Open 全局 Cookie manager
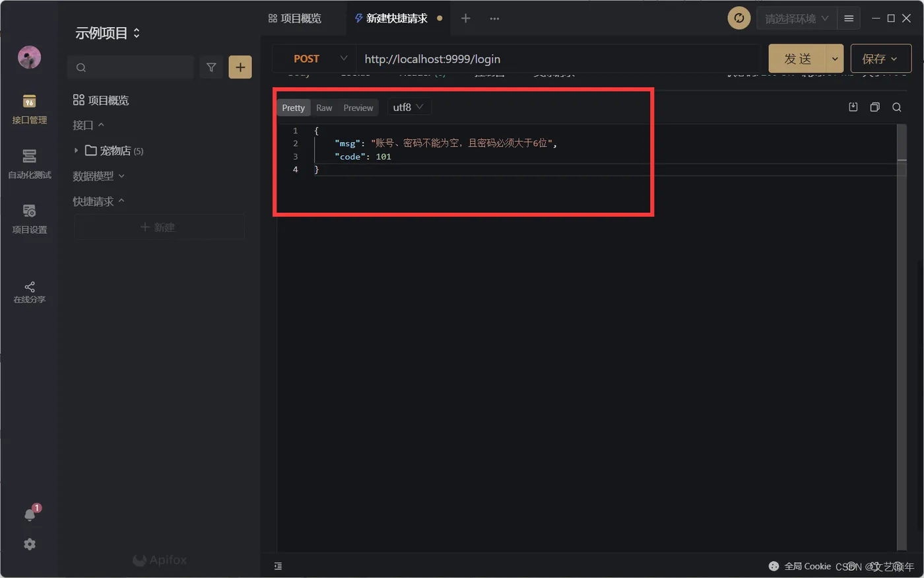The image size is (924, 578). (800, 566)
